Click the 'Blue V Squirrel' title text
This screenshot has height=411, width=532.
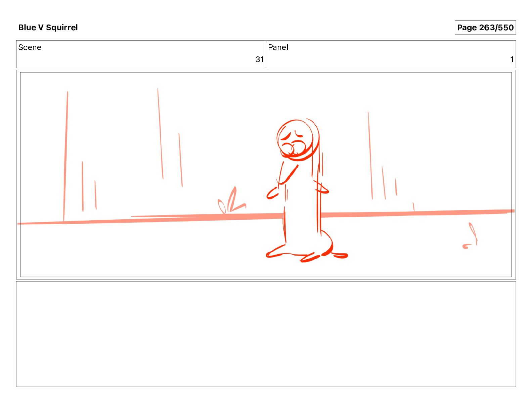pos(48,28)
